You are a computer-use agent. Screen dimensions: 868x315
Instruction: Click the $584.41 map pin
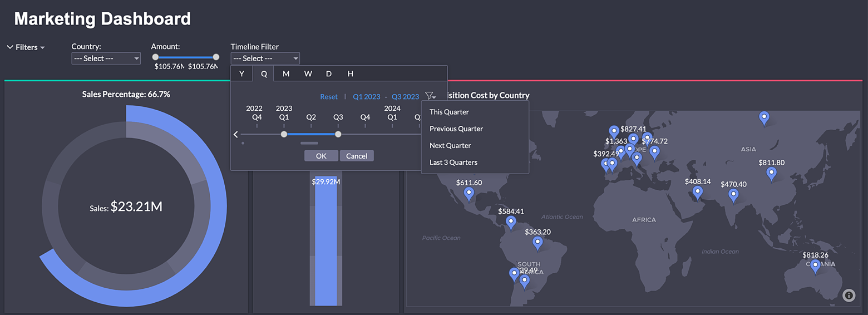click(x=511, y=223)
